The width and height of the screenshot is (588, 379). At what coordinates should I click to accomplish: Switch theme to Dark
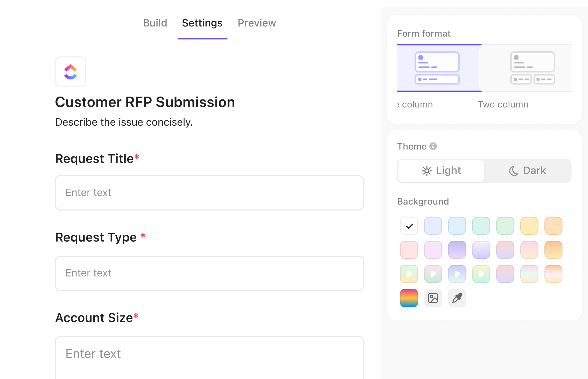(x=528, y=171)
